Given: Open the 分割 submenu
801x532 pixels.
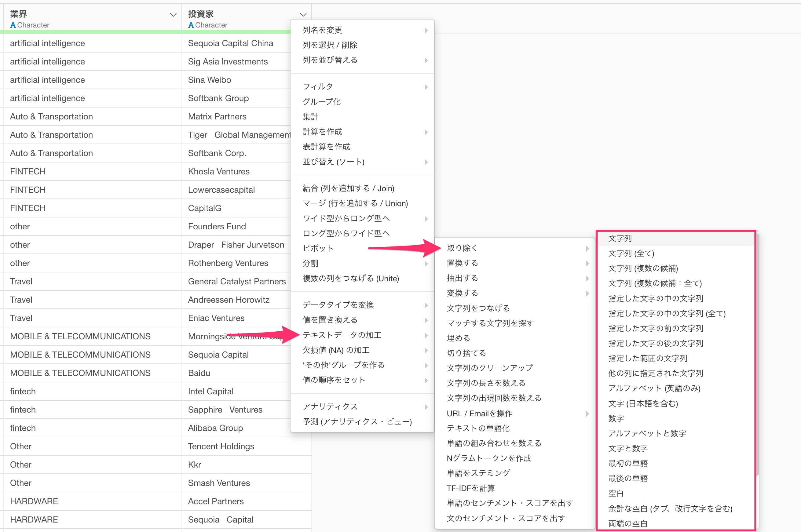Looking at the screenshot, I should 362,263.
